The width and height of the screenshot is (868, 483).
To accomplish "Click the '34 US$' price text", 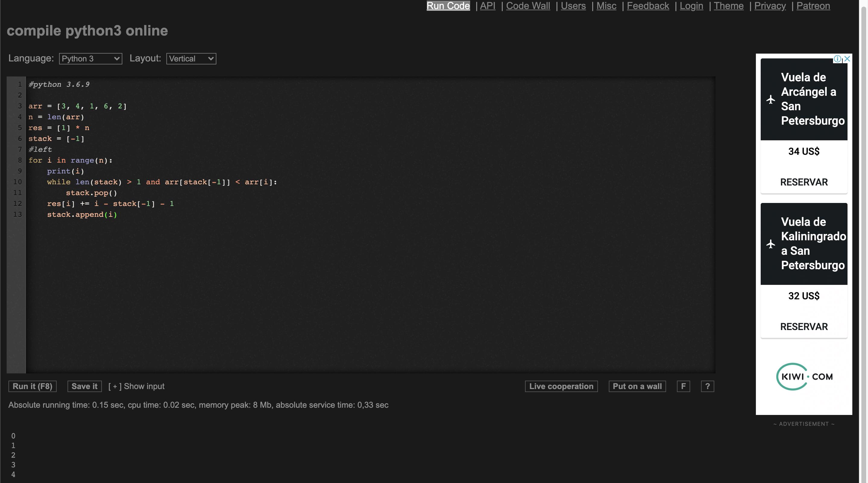I will [804, 151].
